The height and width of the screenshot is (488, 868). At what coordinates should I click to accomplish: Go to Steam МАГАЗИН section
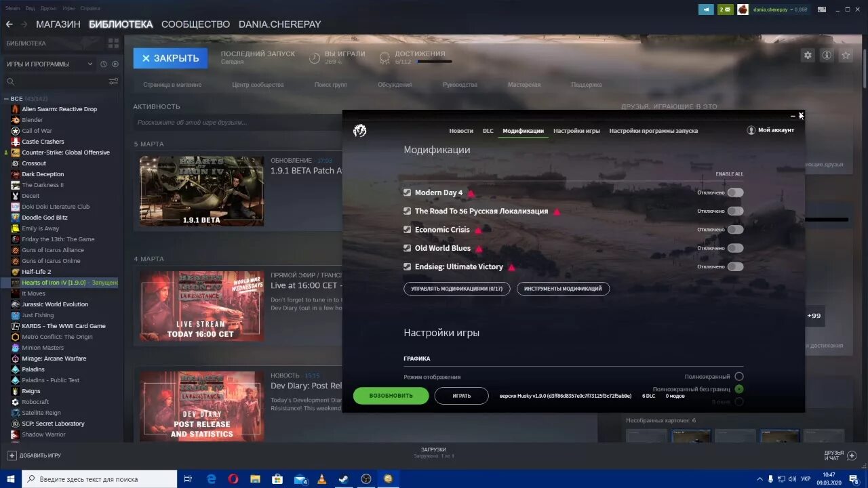pyautogui.click(x=58, y=24)
